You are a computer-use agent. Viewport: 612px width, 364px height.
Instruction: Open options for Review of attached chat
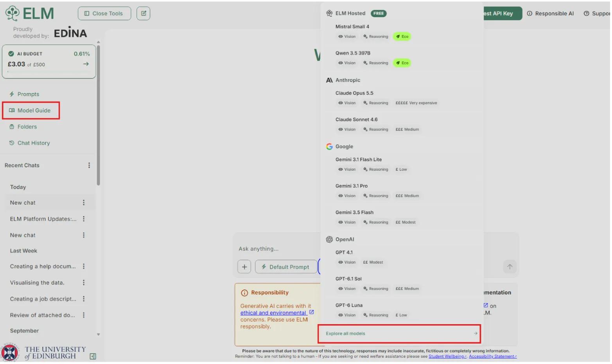84,315
